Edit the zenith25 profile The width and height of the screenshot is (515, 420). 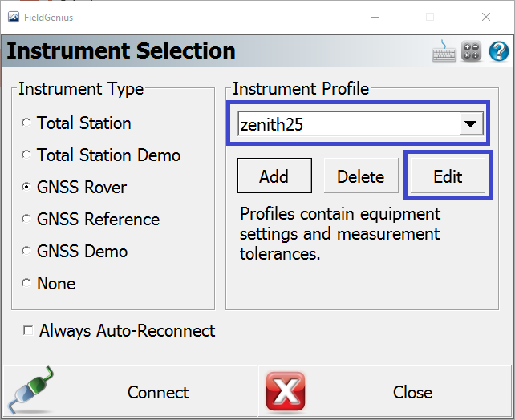pos(448,177)
